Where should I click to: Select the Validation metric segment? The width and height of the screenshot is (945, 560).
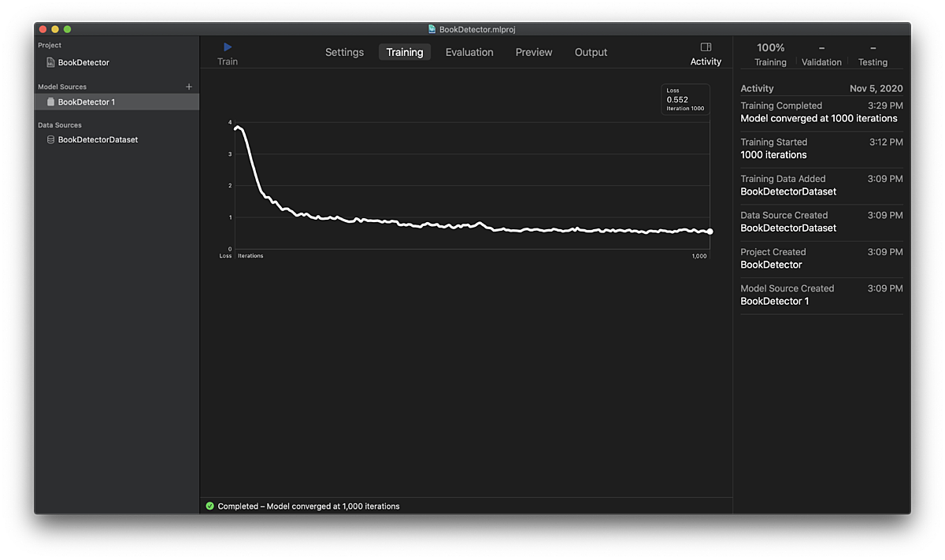pos(821,54)
